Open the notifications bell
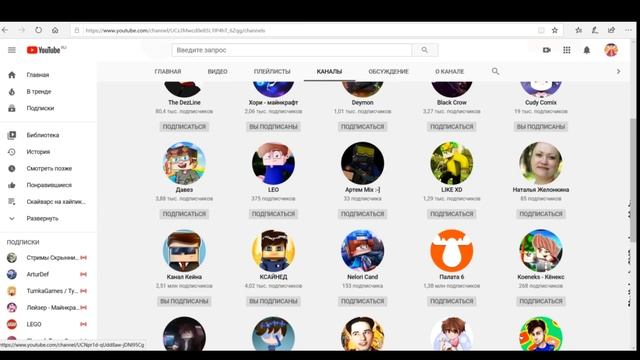The image size is (640, 360). (587, 50)
